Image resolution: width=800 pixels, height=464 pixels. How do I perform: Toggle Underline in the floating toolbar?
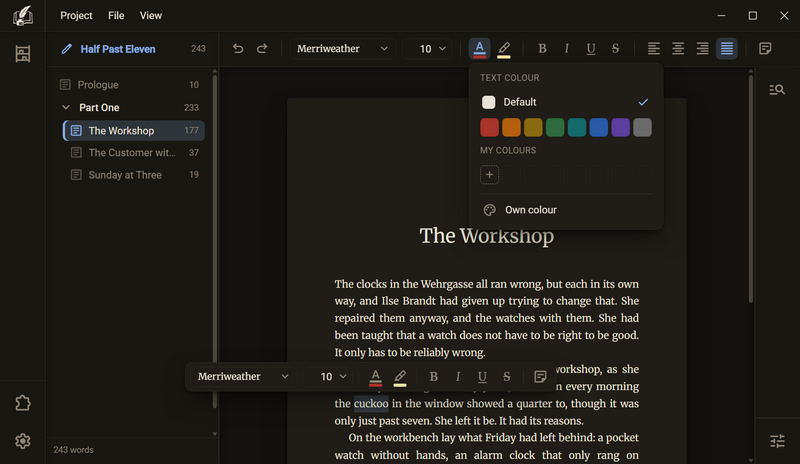(482, 377)
